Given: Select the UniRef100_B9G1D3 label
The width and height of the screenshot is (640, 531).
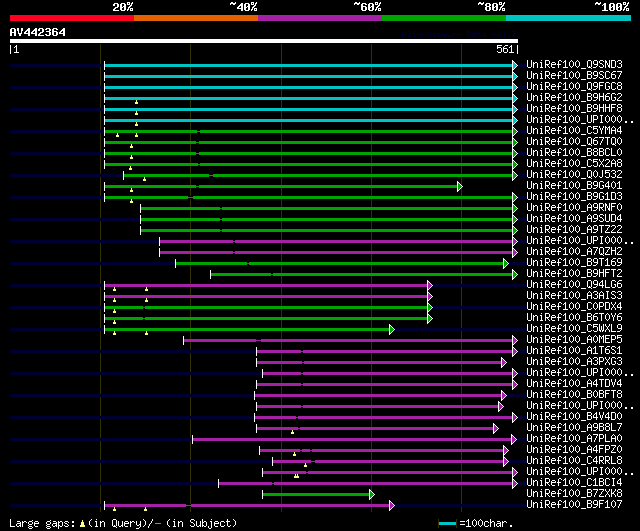Looking at the screenshot, I should (x=574, y=197).
